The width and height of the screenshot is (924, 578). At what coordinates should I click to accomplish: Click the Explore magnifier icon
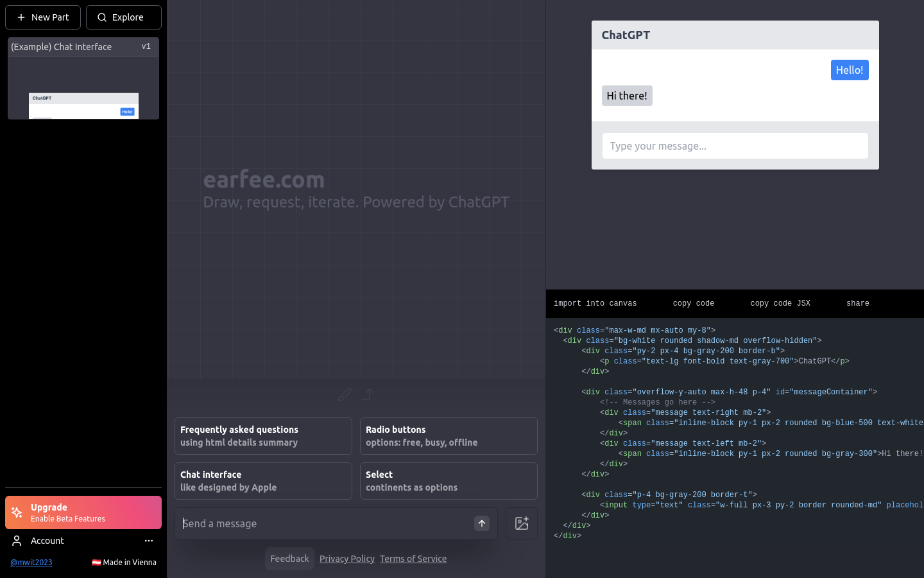[x=102, y=17]
